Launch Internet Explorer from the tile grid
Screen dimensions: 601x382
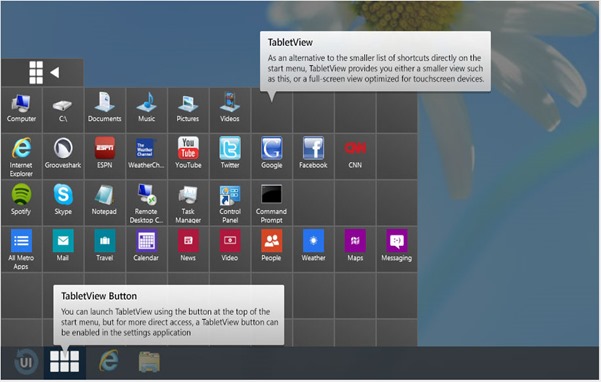click(21, 156)
